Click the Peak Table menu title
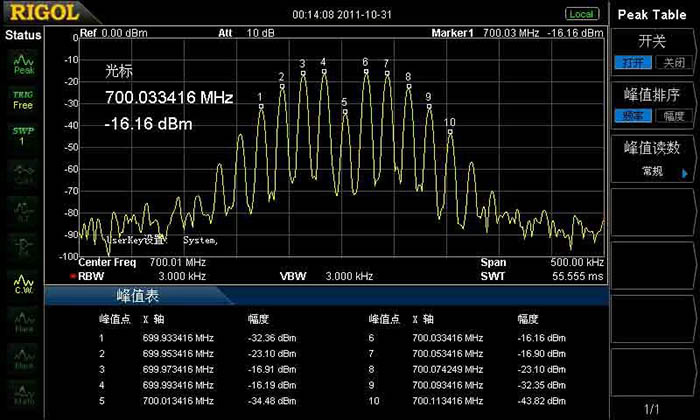Viewport: 700px width, 420px height. coord(652,15)
